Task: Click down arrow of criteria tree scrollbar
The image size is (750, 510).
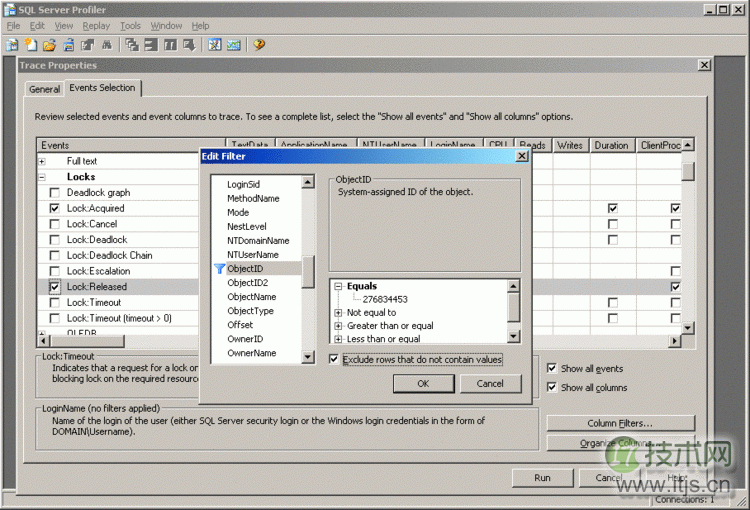Action: 513,336
